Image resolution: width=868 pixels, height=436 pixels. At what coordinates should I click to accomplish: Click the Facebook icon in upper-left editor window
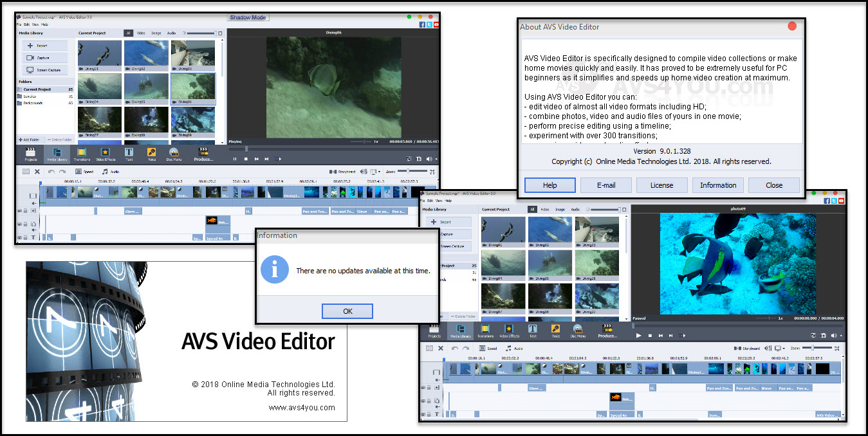click(422, 24)
